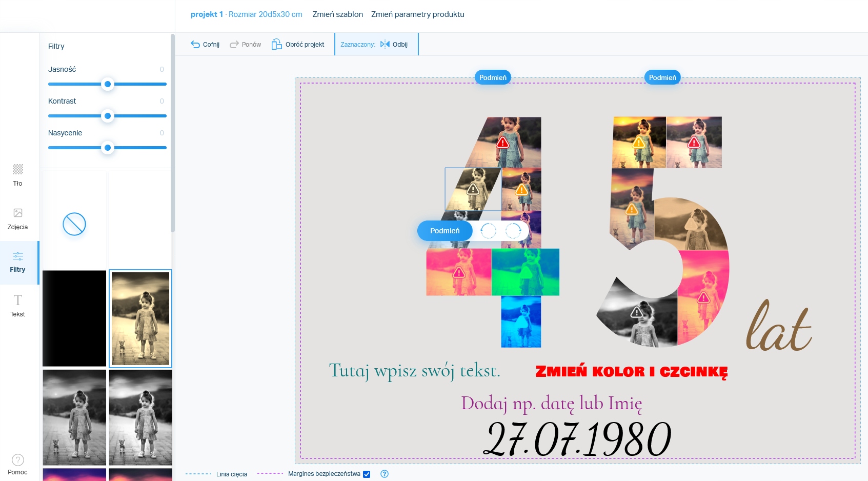The height and width of the screenshot is (481, 868).
Task: Rotate selected photo counterclockwise
Action: point(489,231)
